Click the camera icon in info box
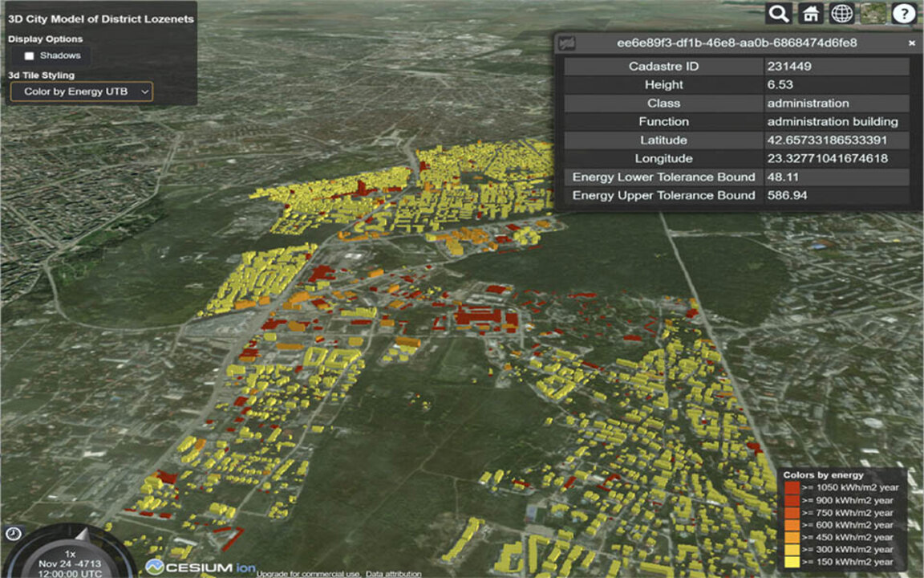Image resolution: width=924 pixels, height=578 pixels. point(567,43)
